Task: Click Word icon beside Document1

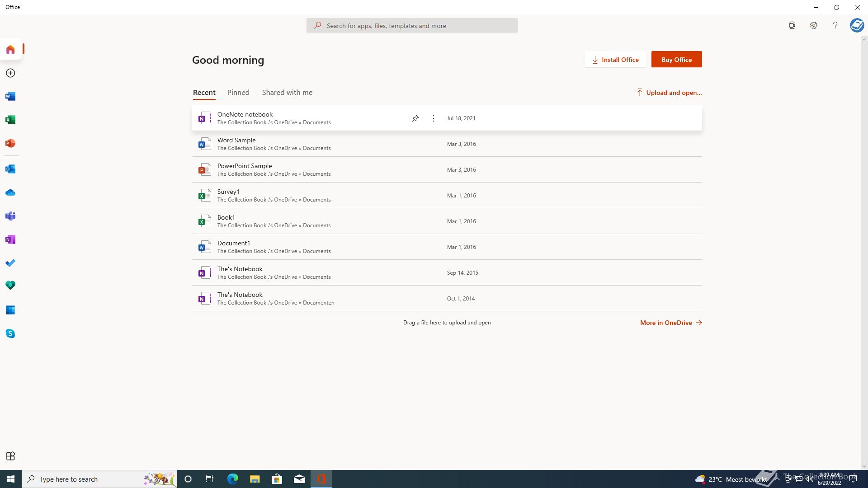Action: click(x=204, y=247)
